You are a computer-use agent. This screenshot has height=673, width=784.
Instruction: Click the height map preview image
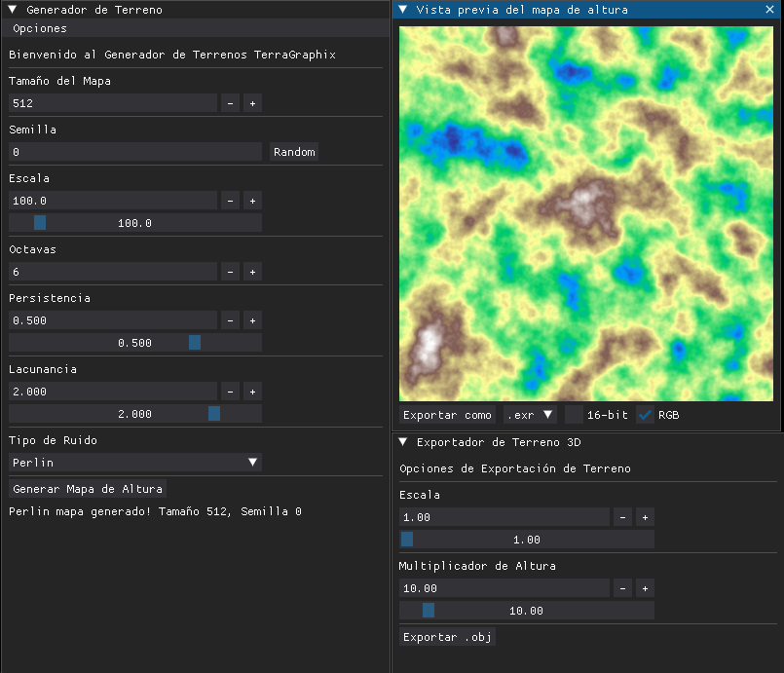pyautogui.click(x=586, y=213)
